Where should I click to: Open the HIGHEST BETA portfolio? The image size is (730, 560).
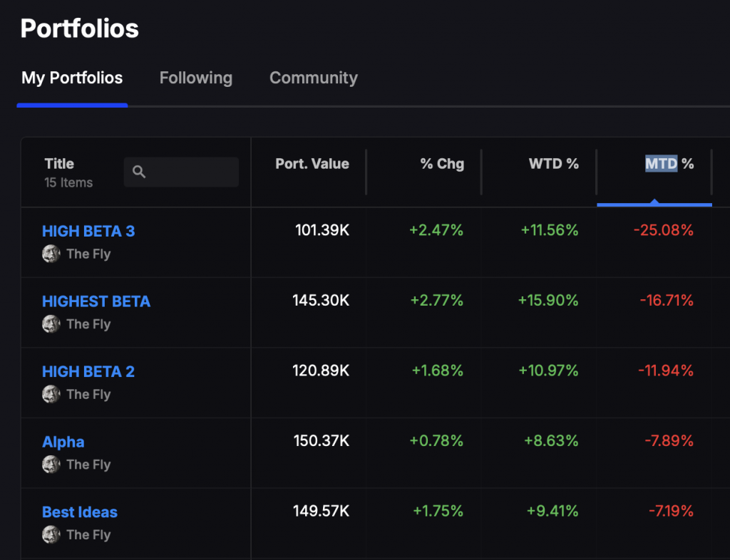pos(96,301)
